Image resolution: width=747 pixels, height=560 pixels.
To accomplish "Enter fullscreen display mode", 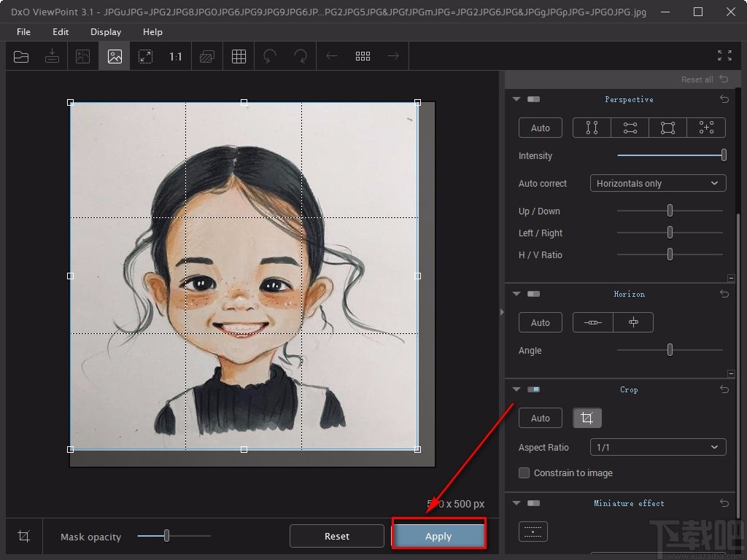I will [x=724, y=55].
